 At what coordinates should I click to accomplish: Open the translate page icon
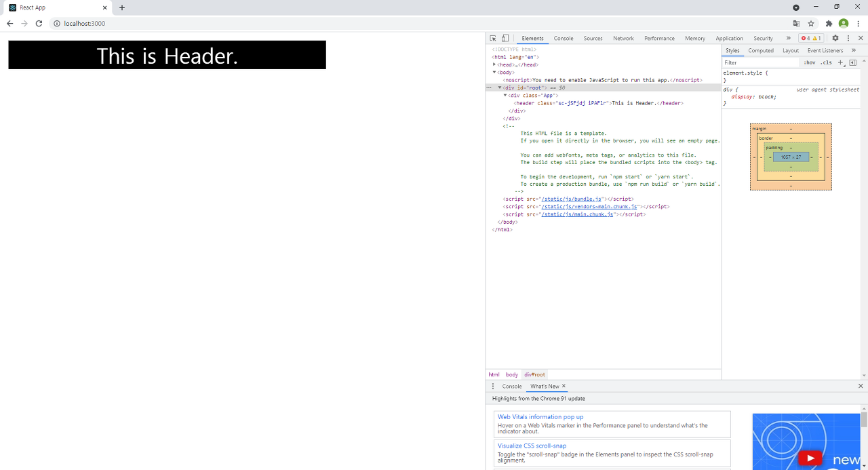797,23
